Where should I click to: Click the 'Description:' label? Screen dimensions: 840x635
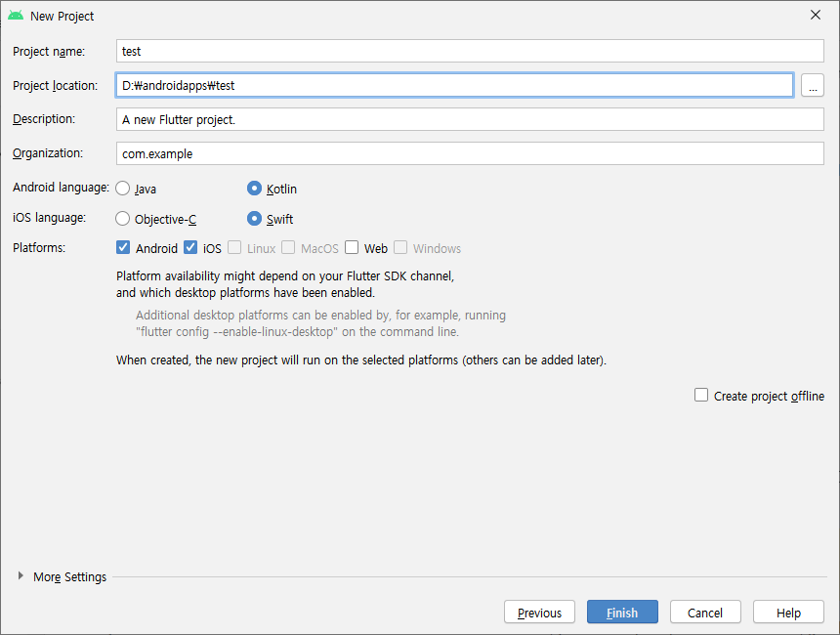[44, 119]
